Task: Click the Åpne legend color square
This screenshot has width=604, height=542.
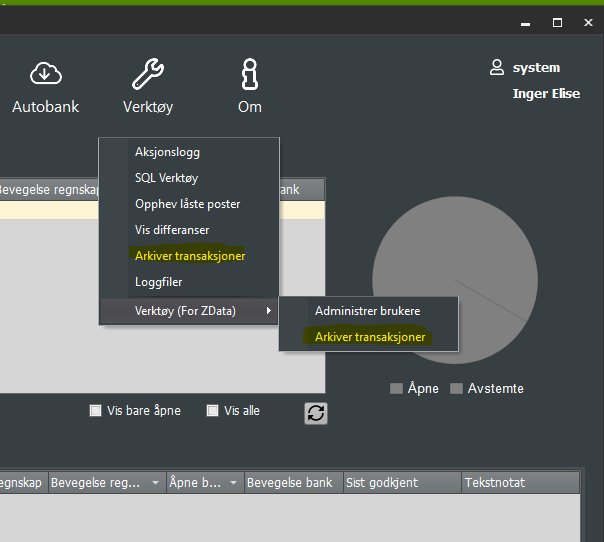Action: click(396, 388)
